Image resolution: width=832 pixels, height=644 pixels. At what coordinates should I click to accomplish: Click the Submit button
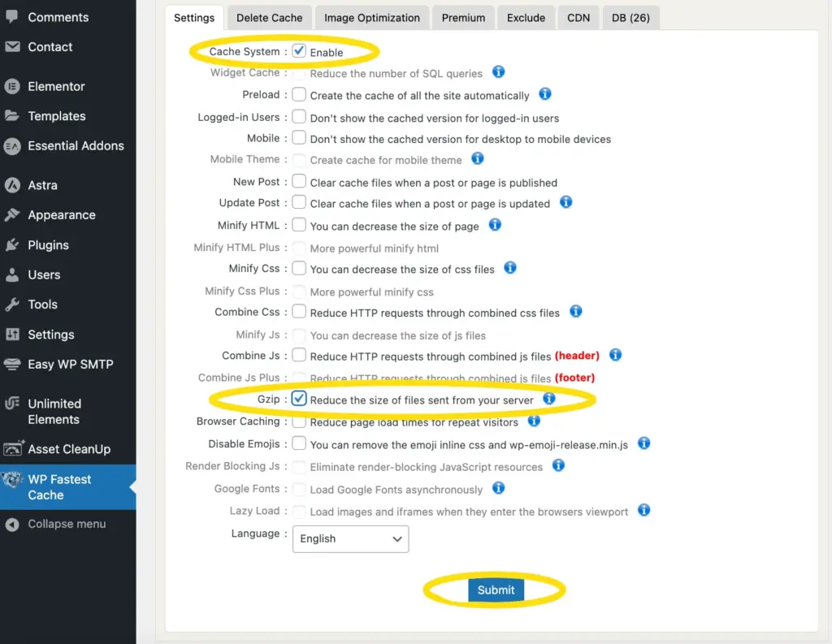(x=496, y=590)
